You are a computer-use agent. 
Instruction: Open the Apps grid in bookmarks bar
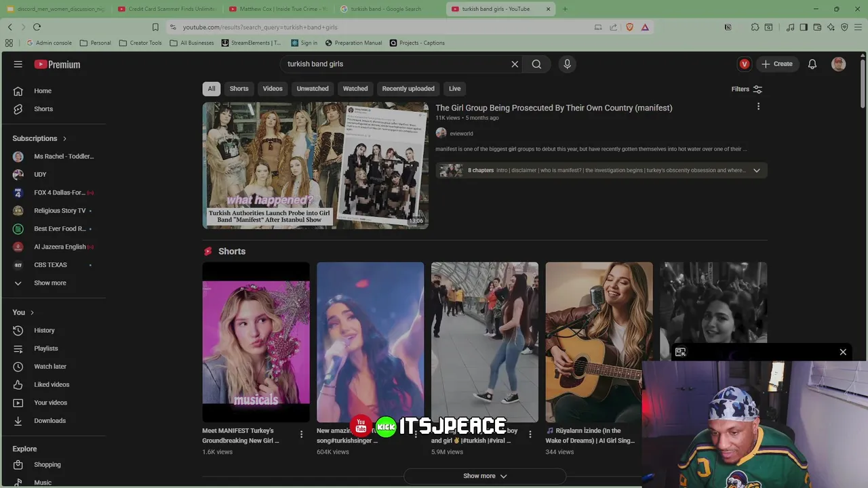point(9,43)
